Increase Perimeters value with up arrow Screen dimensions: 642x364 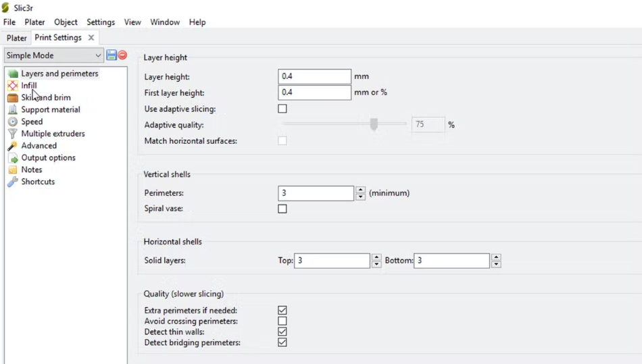coord(360,190)
